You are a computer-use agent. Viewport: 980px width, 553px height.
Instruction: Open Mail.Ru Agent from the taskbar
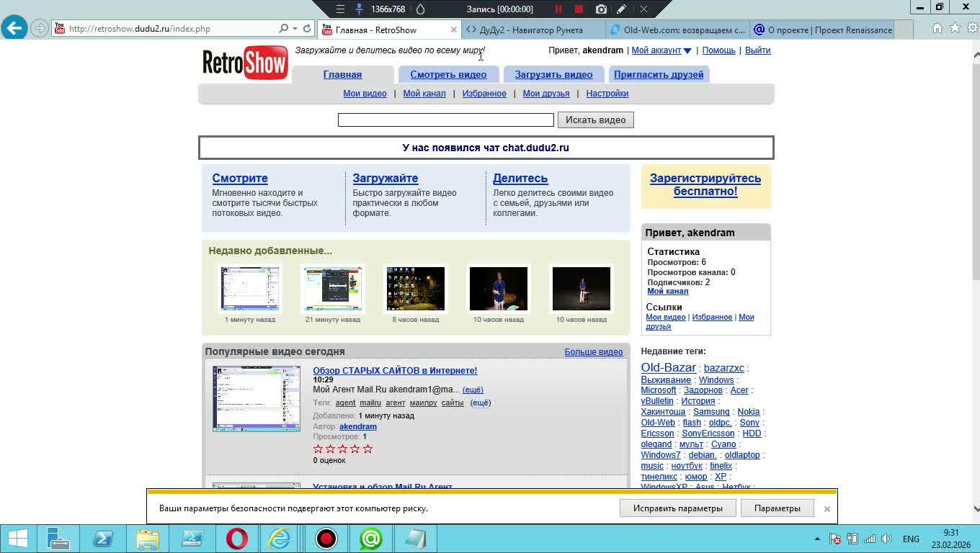371,539
